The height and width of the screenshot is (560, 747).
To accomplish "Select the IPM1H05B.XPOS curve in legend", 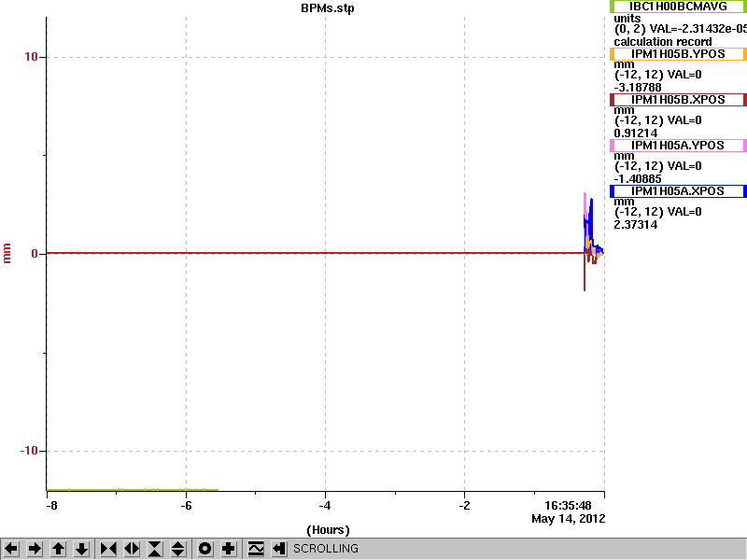I will coord(679,100).
